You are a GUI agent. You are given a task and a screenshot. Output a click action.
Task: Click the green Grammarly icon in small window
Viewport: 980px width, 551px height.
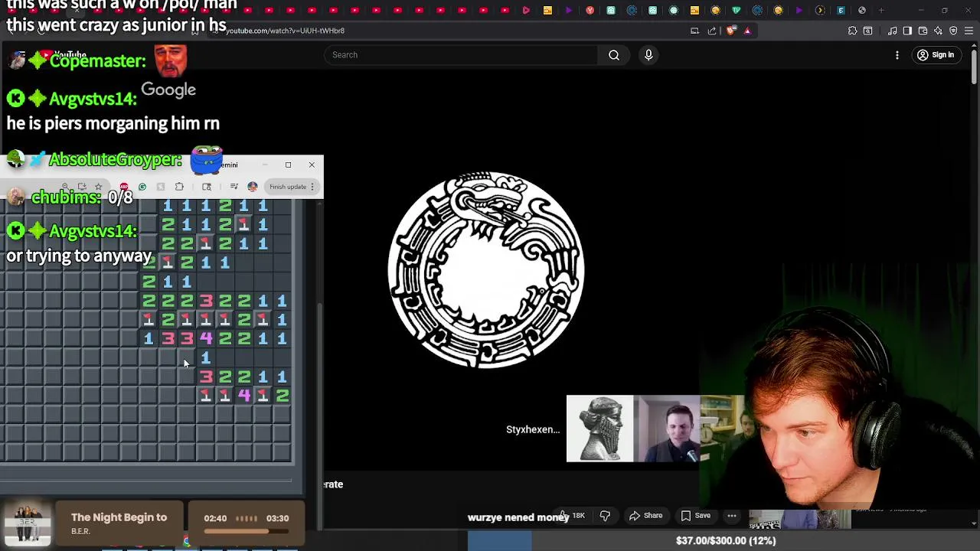click(142, 187)
